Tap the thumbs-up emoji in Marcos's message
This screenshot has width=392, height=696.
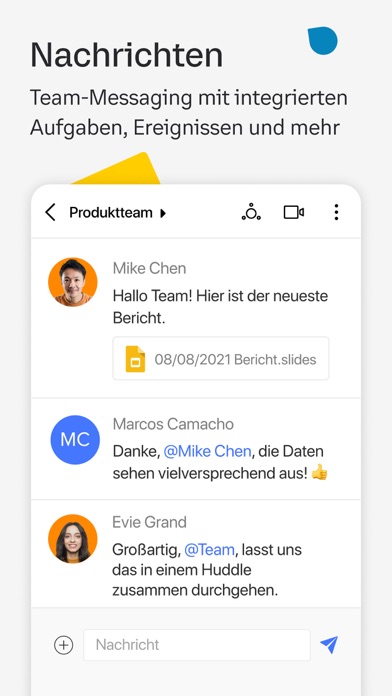point(319,473)
